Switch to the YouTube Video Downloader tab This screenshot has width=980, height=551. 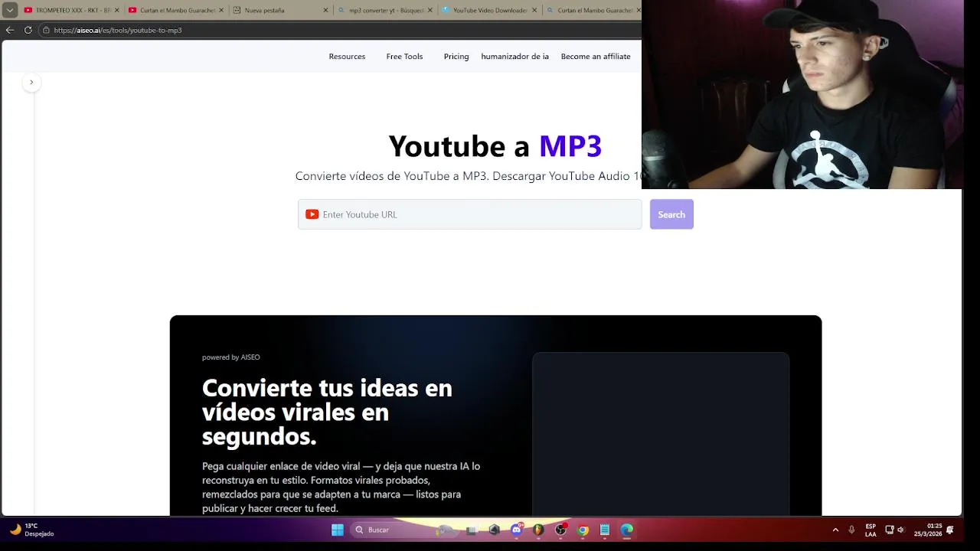(x=490, y=10)
